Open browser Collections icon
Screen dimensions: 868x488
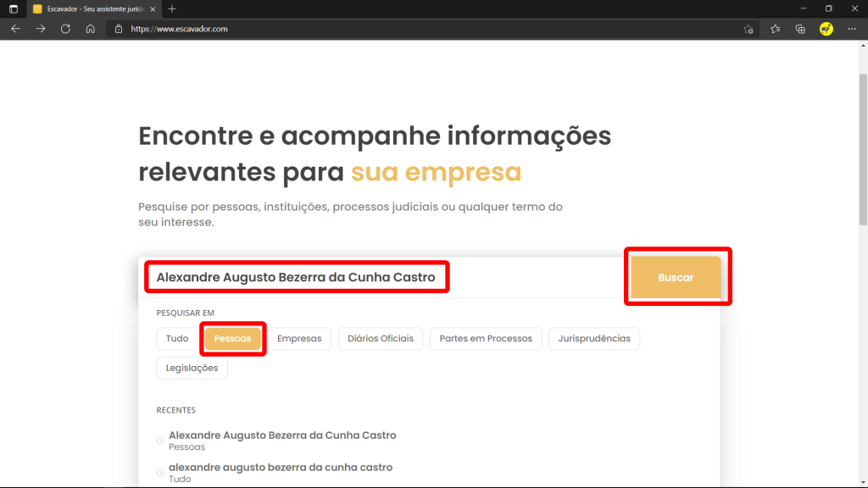click(x=800, y=29)
